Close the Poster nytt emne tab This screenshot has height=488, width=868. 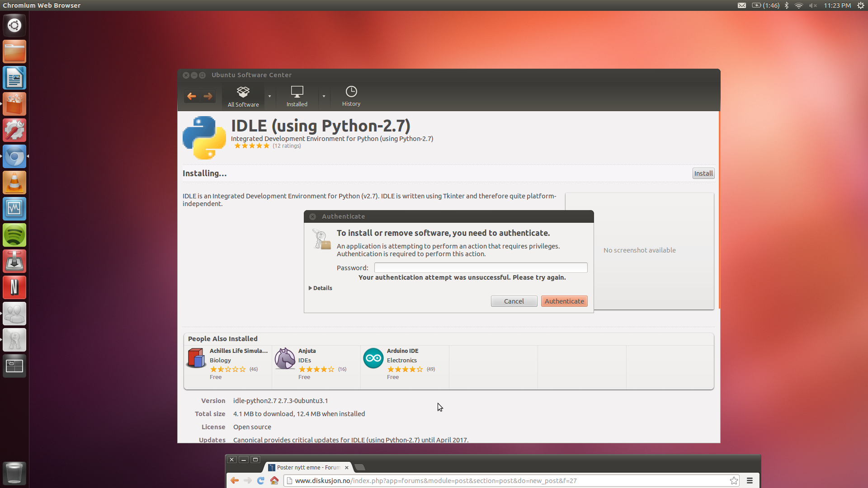347,468
